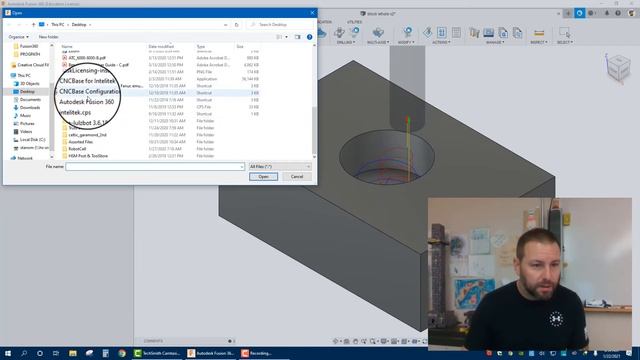This screenshot has width=640, height=360.
Task: Open the Tool Library icon in Manage
Action: [474, 32]
